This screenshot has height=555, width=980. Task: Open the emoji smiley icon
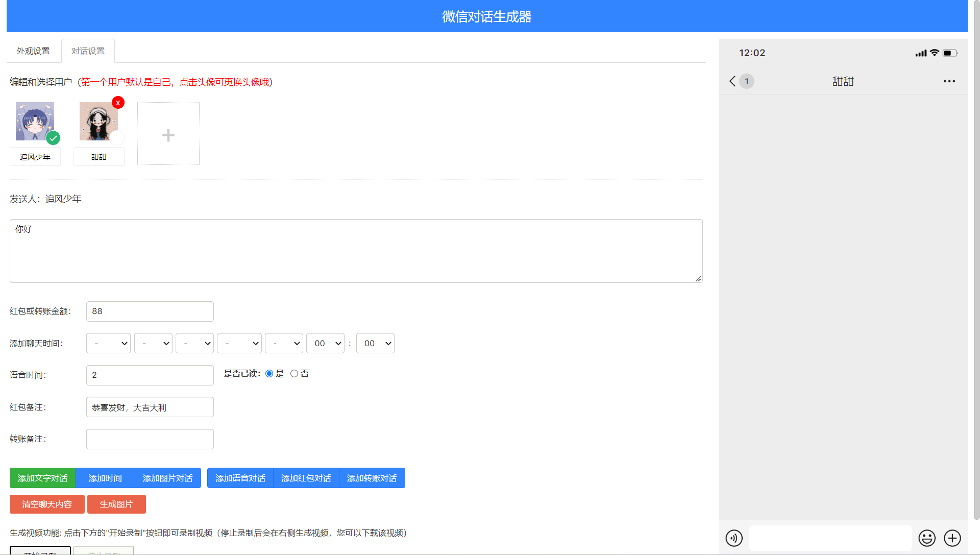pos(927,538)
